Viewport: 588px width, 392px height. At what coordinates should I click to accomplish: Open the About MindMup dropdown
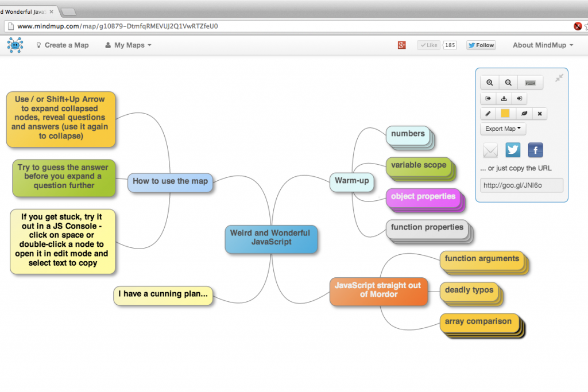pos(543,45)
